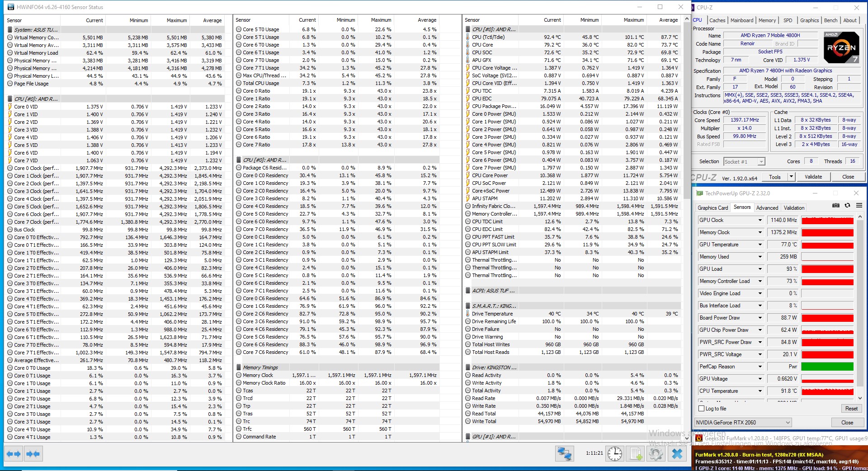Image resolution: width=868 pixels, height=471 pixels.
Task: Open the Bench tab in CPU-Z
Action: click(830, 20)
